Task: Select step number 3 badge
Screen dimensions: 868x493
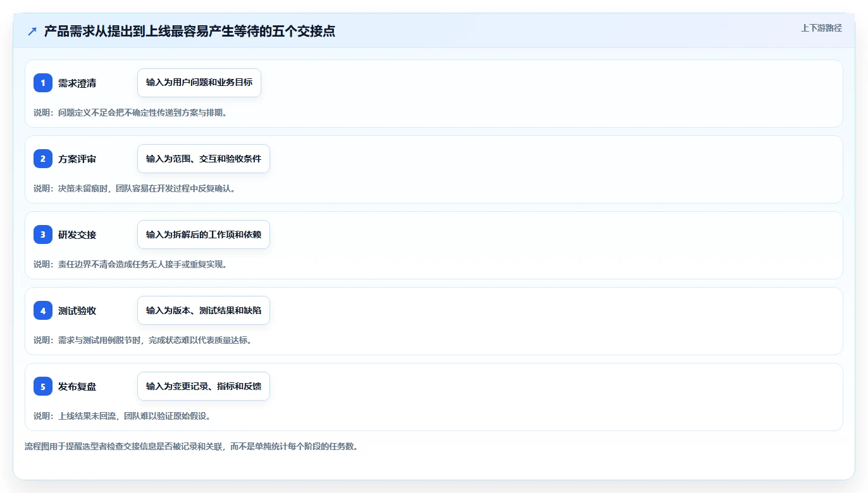Action: coord(43,234)
